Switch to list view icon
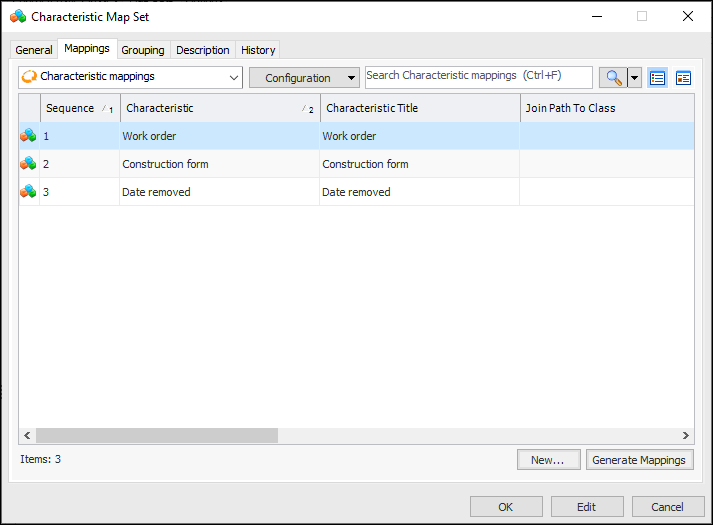Screen dimensions: 713x525 [657, 78]
